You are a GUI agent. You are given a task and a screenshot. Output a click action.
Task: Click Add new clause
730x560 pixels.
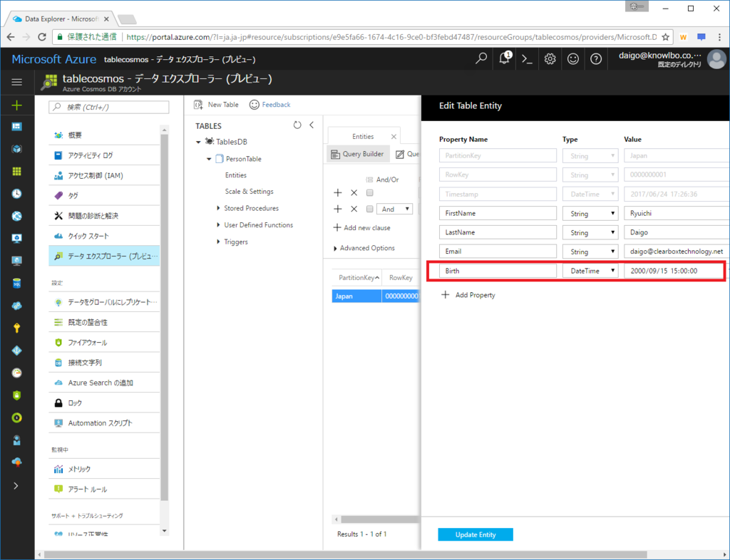361,227
